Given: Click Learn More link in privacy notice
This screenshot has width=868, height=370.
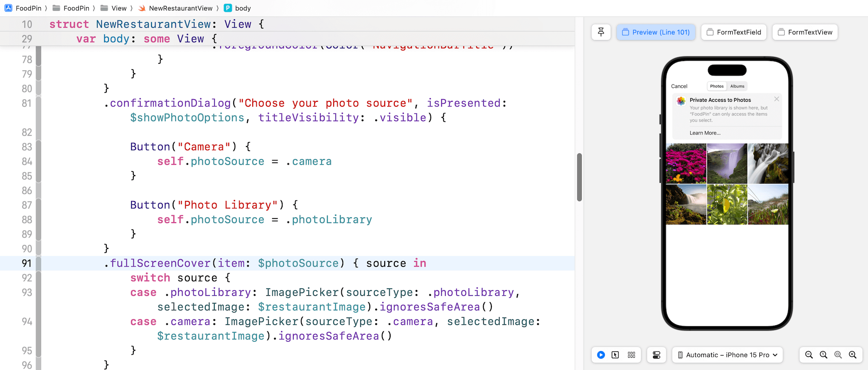Looking at the screenshot, I should pos(705,133).
